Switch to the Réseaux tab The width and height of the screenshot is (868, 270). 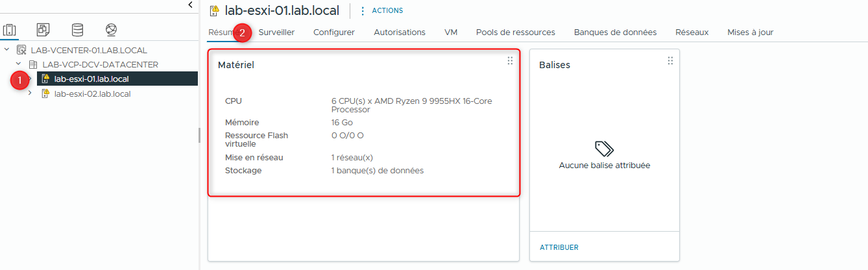click(x=692, y=32)
